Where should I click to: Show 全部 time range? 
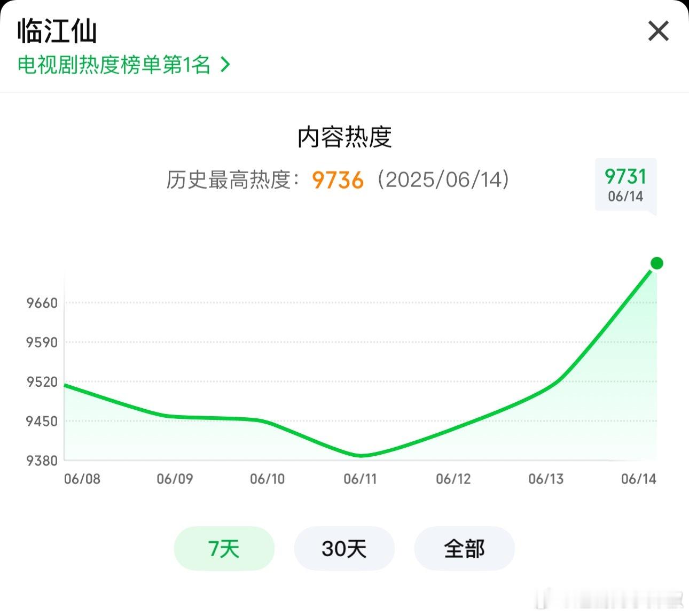464,548
